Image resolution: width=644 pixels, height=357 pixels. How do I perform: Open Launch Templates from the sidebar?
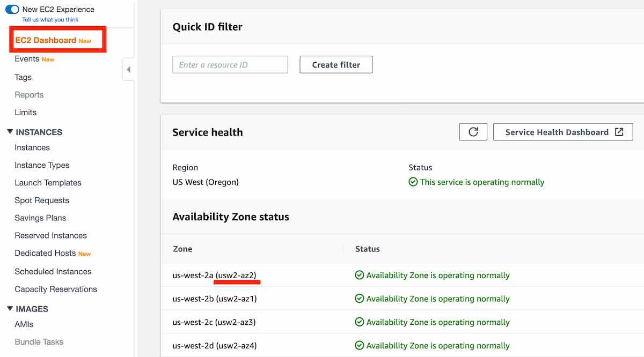48,183
